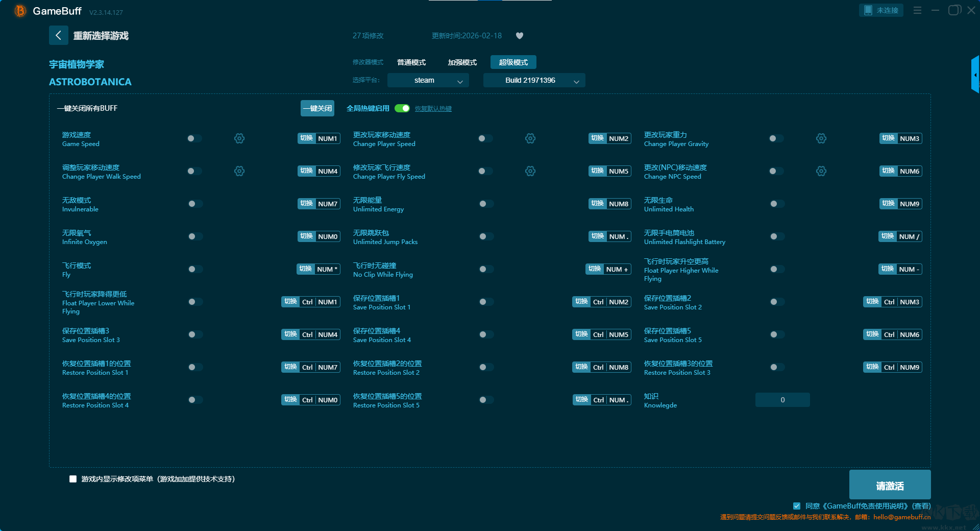
Task: Click the 请激活 activate button
Action: point(890,485)
